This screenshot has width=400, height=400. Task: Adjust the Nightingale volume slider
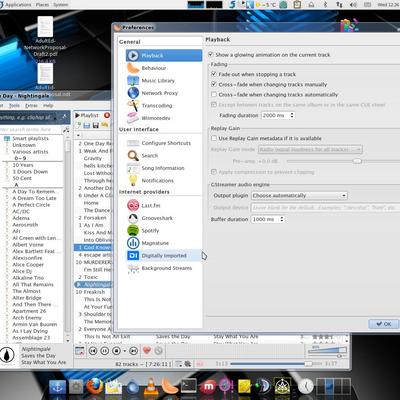click(x=327, y=350)
